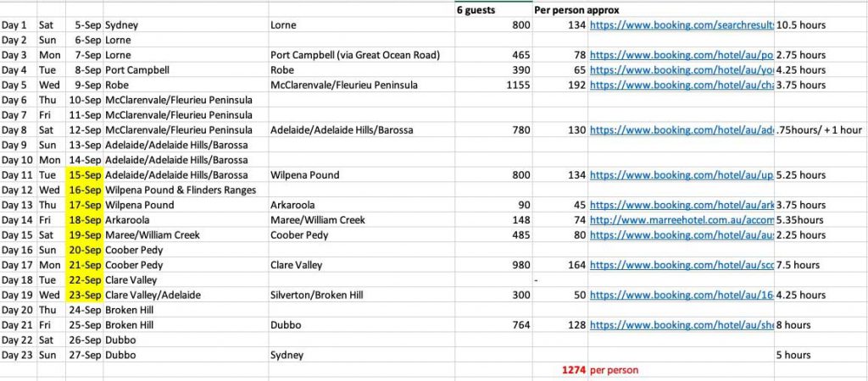The height and width of the screenshot is (381, 868).
Task: Click the Port Campbell booking.com hotel link
Action: (682, 55)
